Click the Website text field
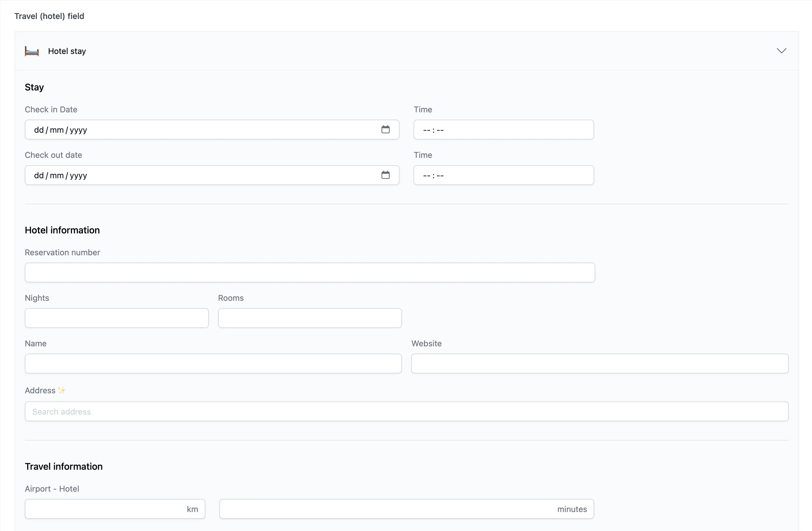Image resolution: width=812 pixels, height=531 pixels. tap(599, 364)
